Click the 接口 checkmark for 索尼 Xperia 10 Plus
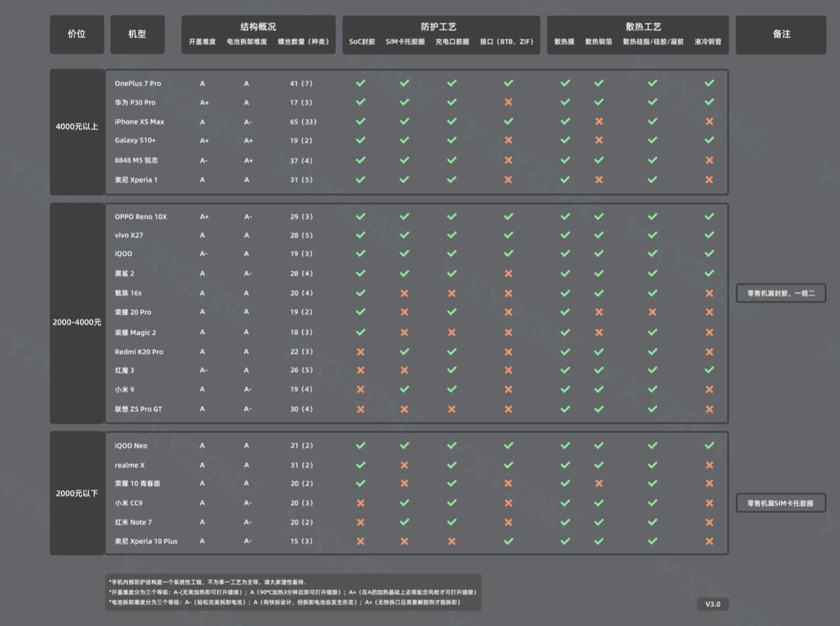This screenshot has height=626, width=840. pyautogui.click(x=509, y=541)
